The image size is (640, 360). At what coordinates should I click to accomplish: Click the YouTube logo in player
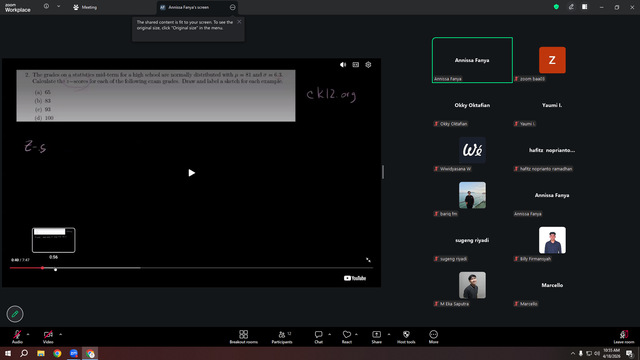click(x=355, y=278)
